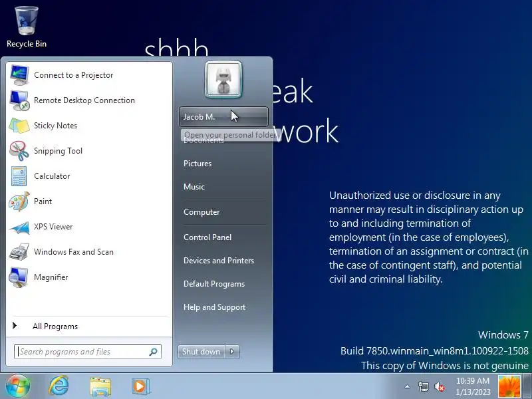532x399 pixels.
Task: Select the Paint label
Action: [43, 201]
